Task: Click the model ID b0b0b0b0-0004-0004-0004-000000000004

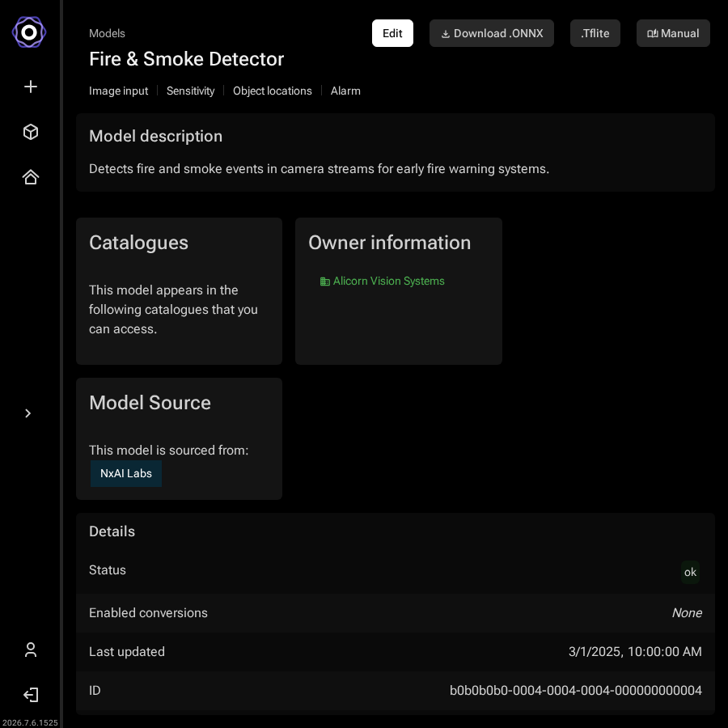Action: [576, 691]
